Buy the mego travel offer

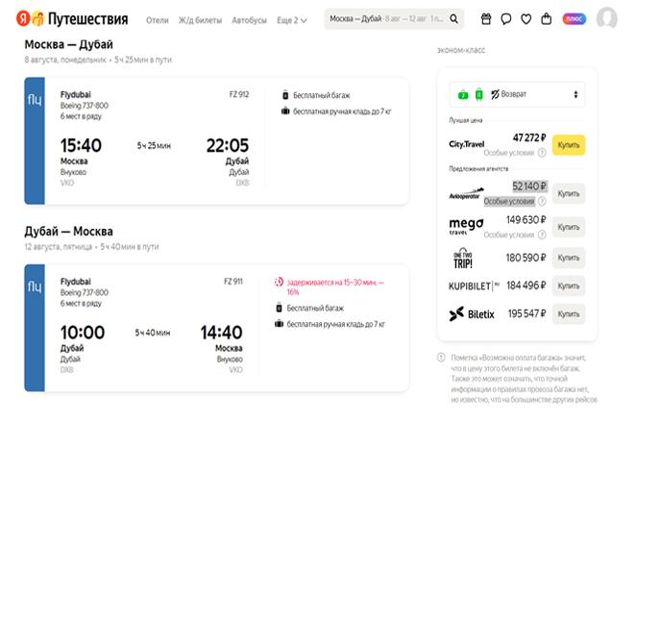pos(569,227)
